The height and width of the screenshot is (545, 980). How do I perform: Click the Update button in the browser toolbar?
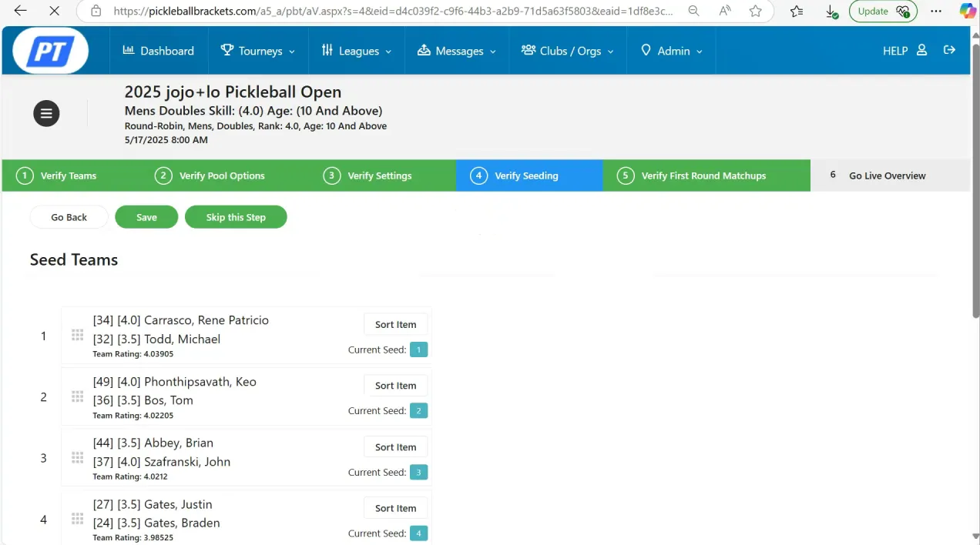883,11
